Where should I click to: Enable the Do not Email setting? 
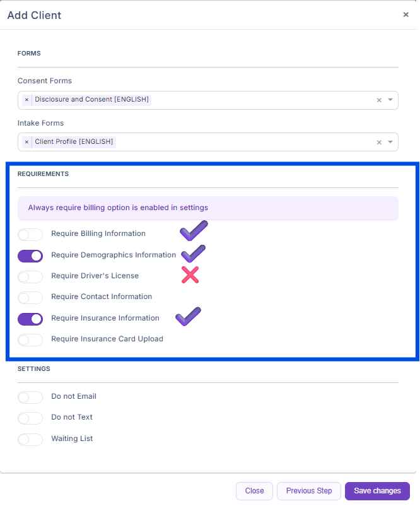pos(30,397)
